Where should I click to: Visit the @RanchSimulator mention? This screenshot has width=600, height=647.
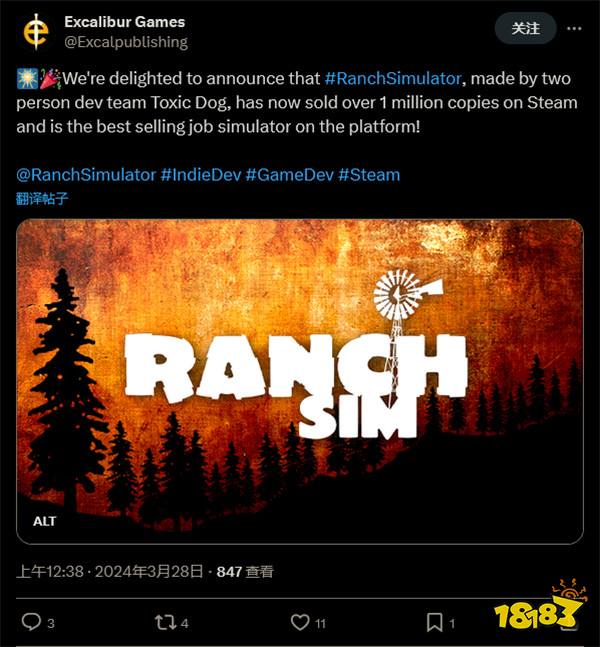[86, 175]
